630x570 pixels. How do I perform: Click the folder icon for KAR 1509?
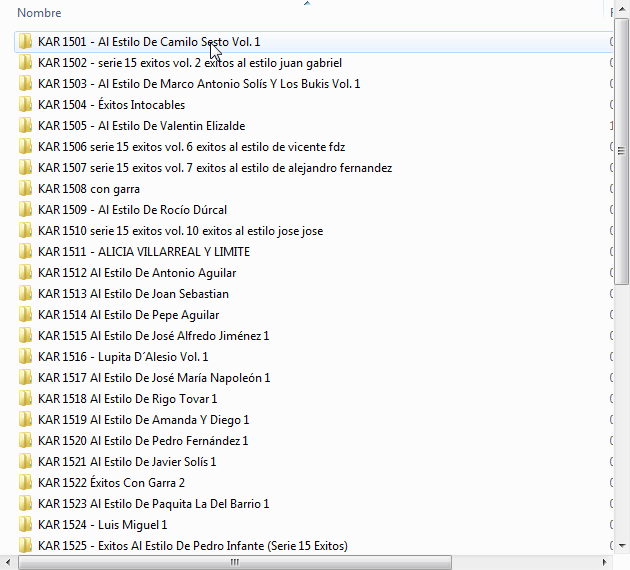(25, 209)
